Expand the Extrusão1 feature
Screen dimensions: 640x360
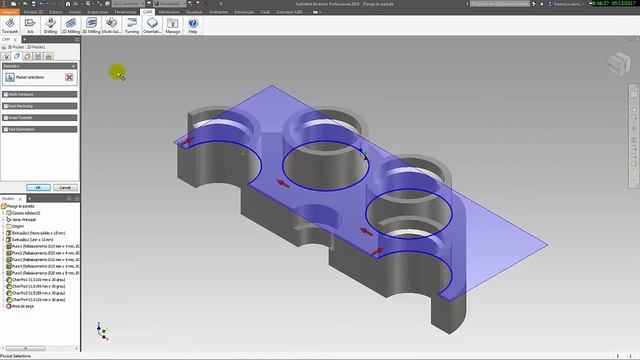[3, 233]
